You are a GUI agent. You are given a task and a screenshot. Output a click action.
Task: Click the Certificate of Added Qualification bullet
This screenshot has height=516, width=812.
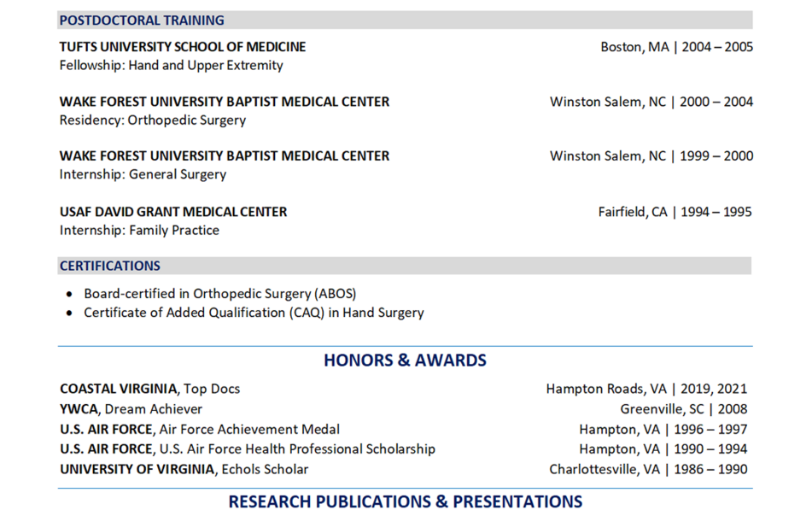pos(254,313)
